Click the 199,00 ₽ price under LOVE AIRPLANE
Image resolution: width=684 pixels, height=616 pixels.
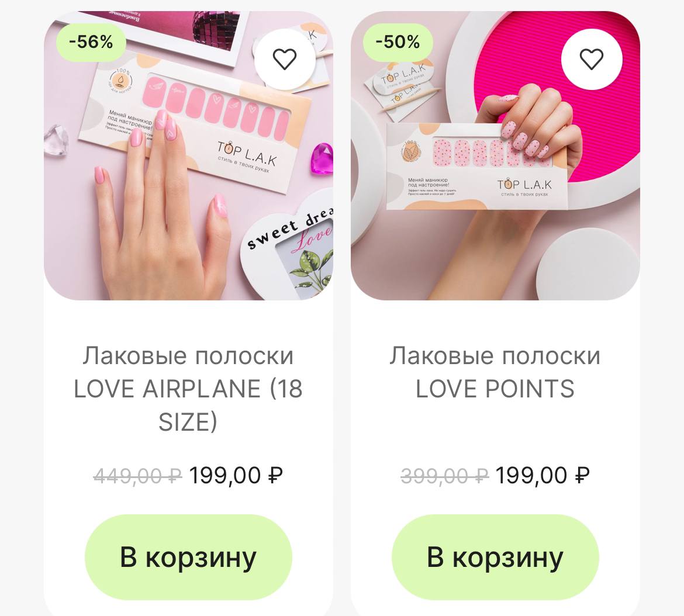236,475
